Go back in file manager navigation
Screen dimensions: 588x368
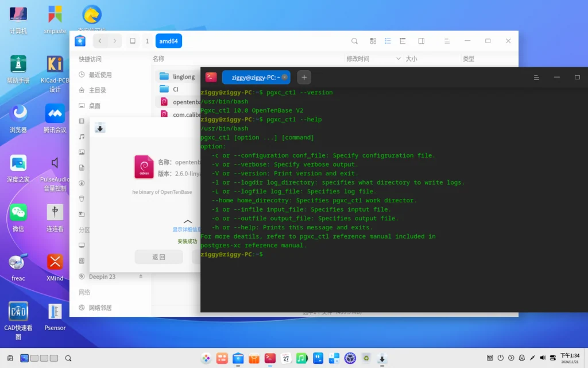tap(100, 41)
